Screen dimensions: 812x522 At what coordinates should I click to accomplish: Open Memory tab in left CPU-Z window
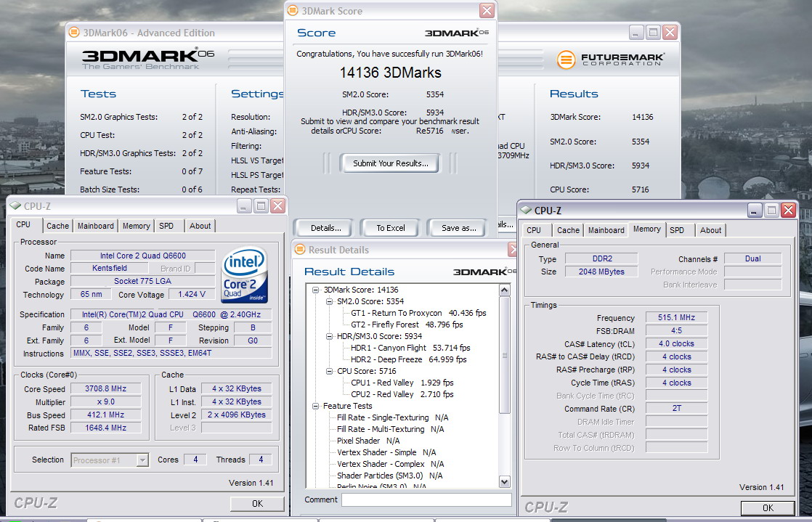[137, 226]
